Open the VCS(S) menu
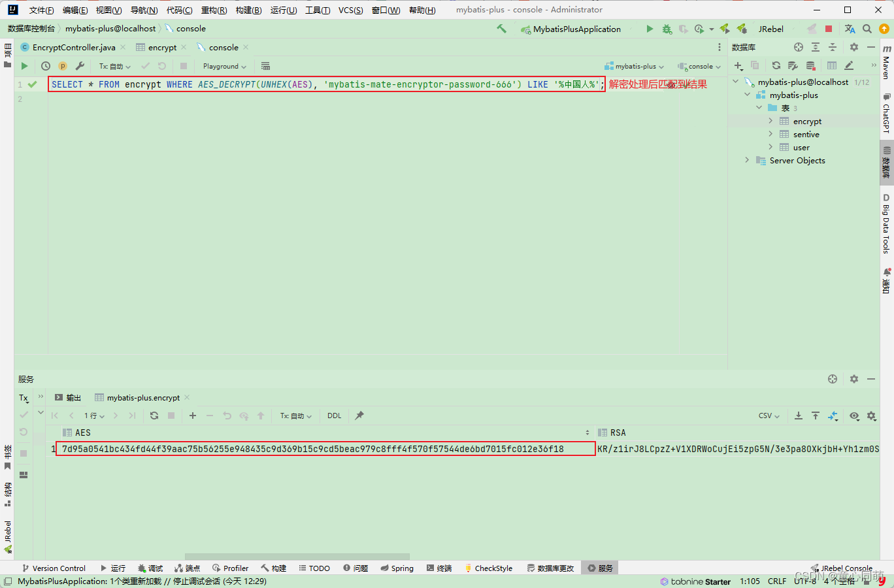894x588 pixels. coord(350,10)
